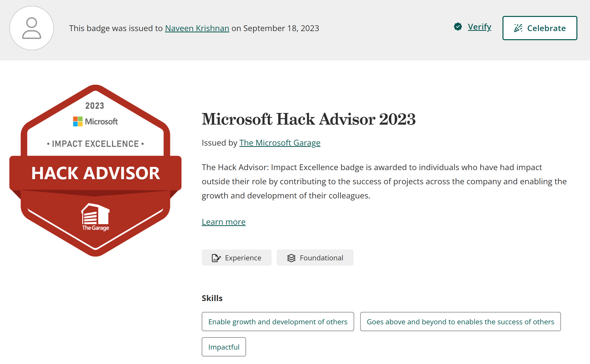The height and width of the screenshot is (364, 590).
Task: Click the profile avatar placeholder icon
Action: click(32, 28)
